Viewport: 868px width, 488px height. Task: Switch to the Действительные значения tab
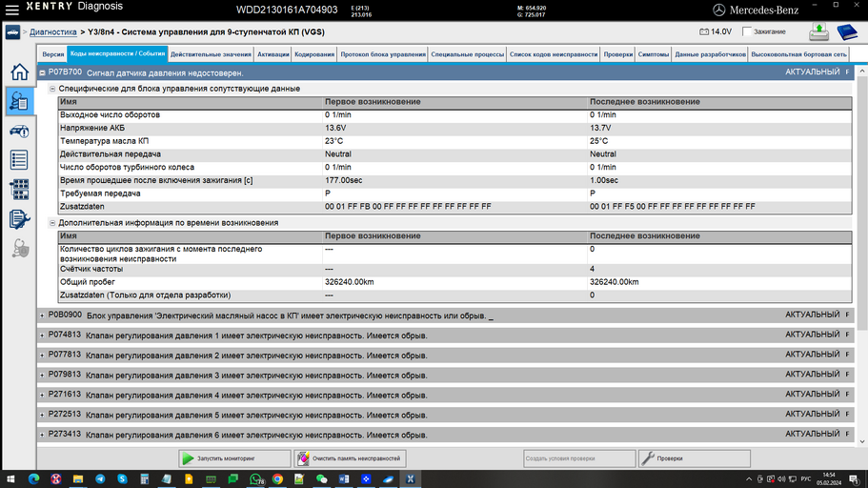tap(211, 54)
